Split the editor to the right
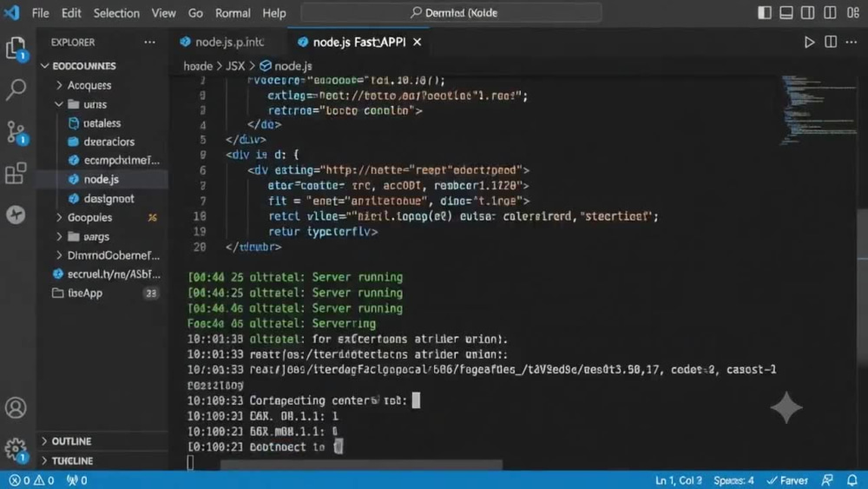Screen dimensions: 868x489 point(831,42)
